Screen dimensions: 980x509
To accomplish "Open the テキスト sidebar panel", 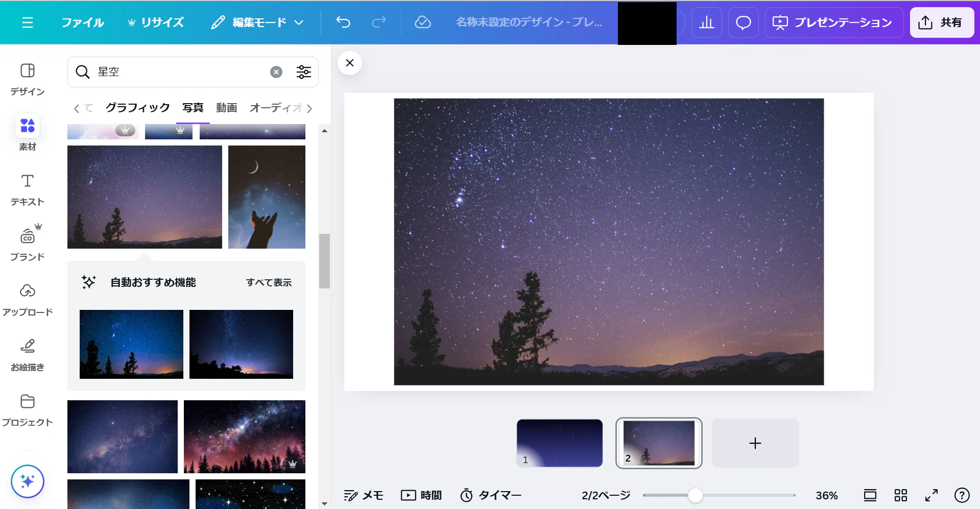I will [x=28, y=189].
